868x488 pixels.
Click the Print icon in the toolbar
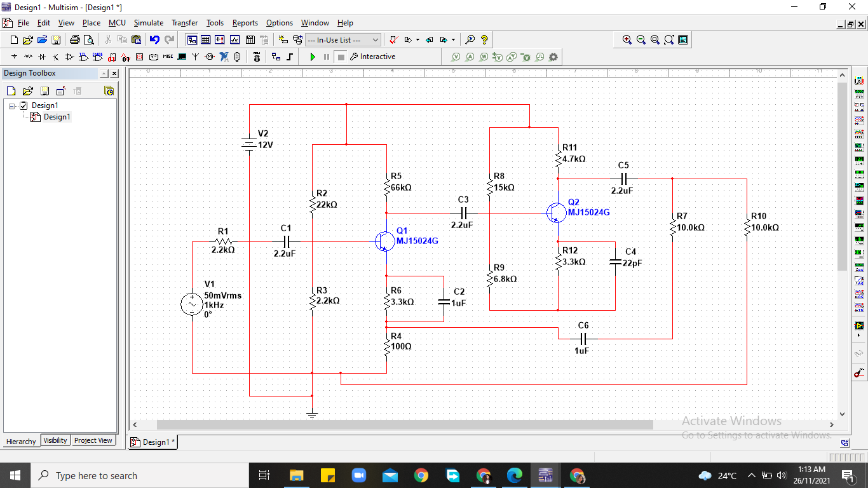coord(74,40)
